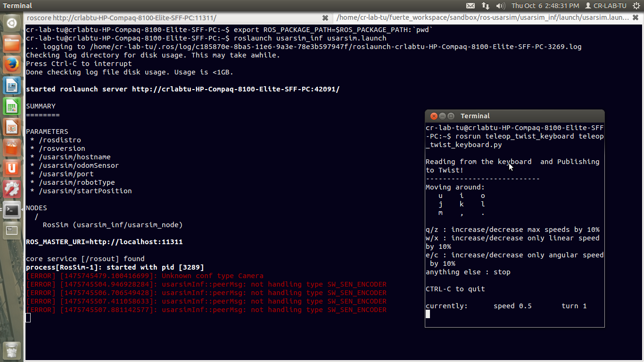The image size is (644, 362).
Task: Open the mail messaging indicator
Action: [471, 6]
